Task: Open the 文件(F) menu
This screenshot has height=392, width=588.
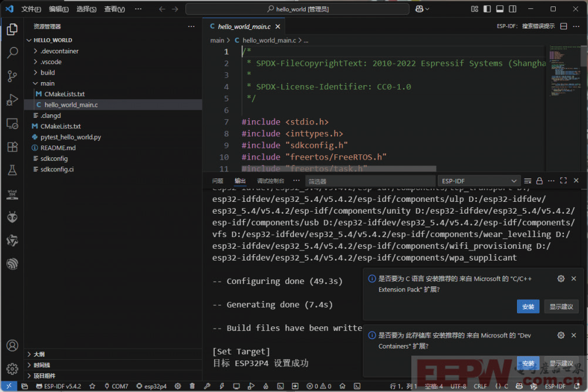Action: tap(32, 9)
